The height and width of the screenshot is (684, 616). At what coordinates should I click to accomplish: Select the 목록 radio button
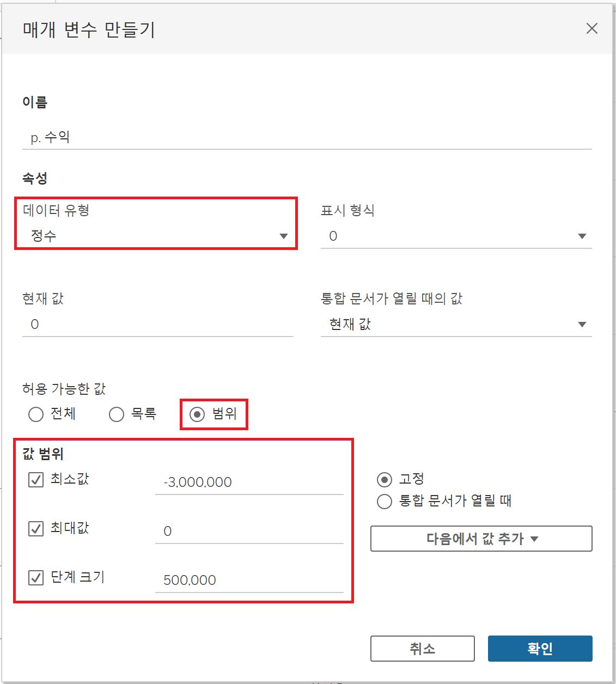pyautogui.click(x=117, y=414)
